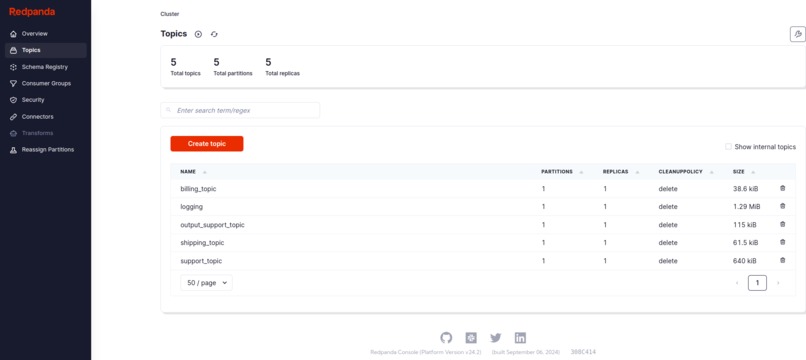Viewport: 806px width, 360px height.
Task: Open shipping_topic
Action: point(202,243)
